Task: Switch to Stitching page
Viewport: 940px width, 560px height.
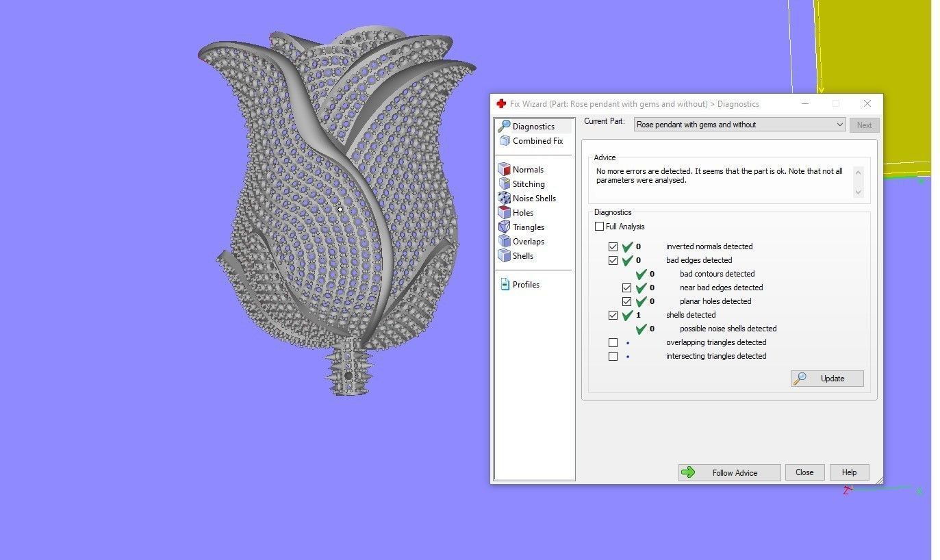Action: pyautogui.click(x=529, y=184)
